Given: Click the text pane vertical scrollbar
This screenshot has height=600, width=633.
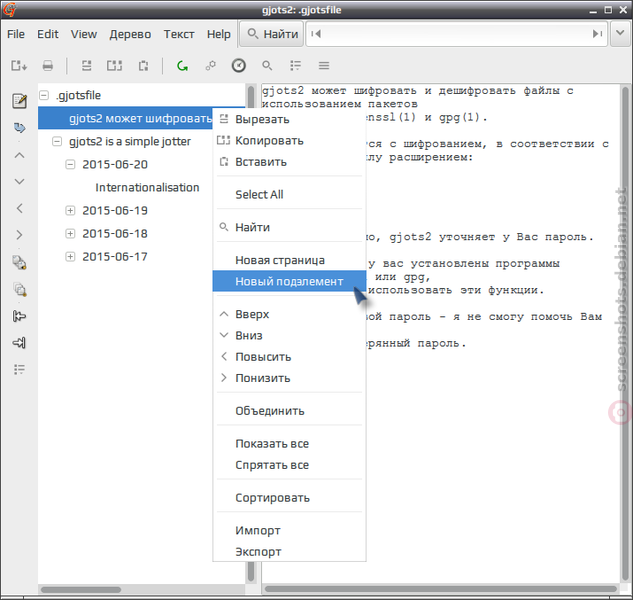Looking at the screenshot, I should (x=625, y=334).
